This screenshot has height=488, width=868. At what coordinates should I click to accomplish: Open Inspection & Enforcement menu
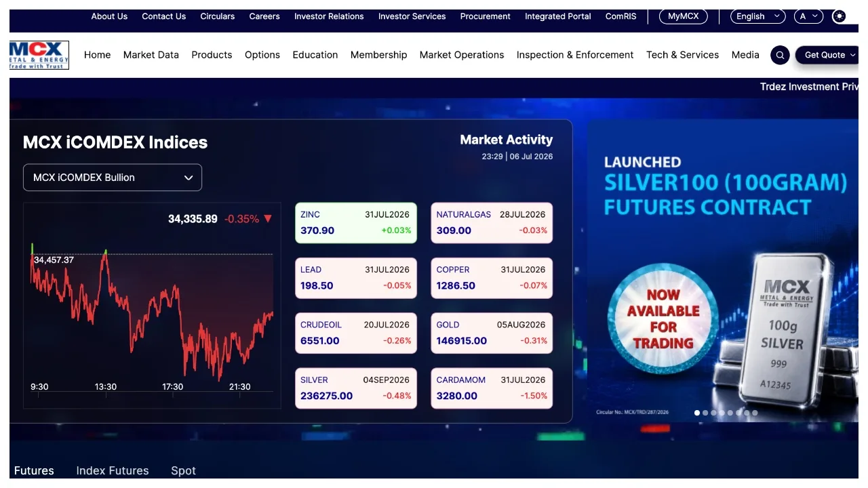(x=575, y=55)
